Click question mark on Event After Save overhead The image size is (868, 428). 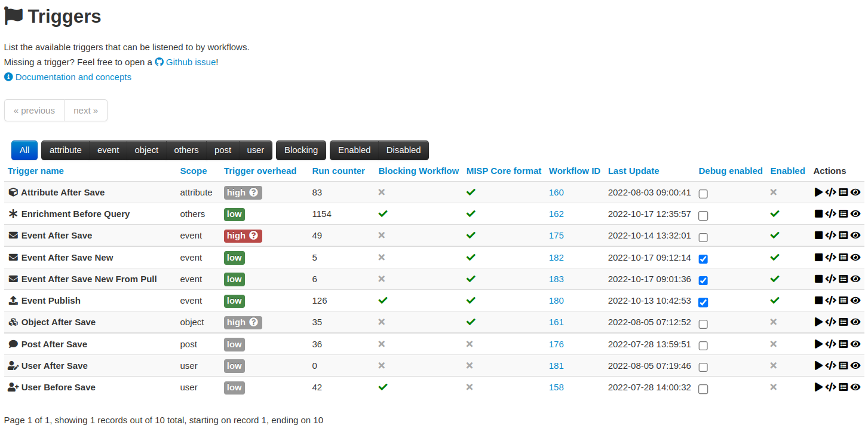pos(253,236)
